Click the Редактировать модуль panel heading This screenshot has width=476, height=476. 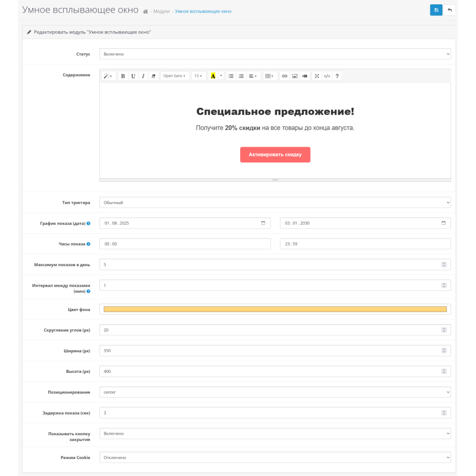(x=92, y=32)
